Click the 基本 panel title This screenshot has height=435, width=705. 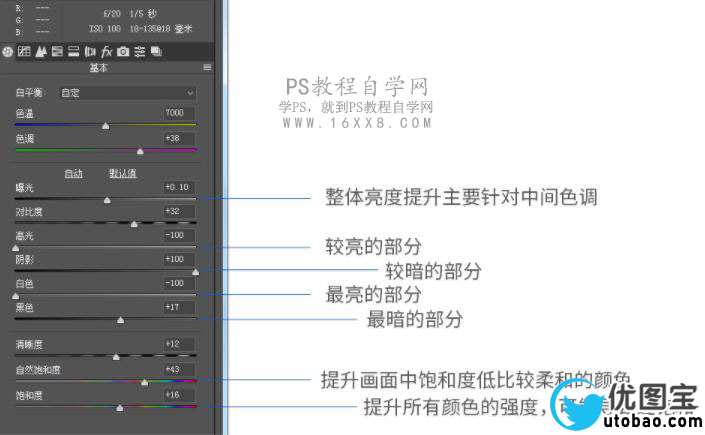[98, 68]
